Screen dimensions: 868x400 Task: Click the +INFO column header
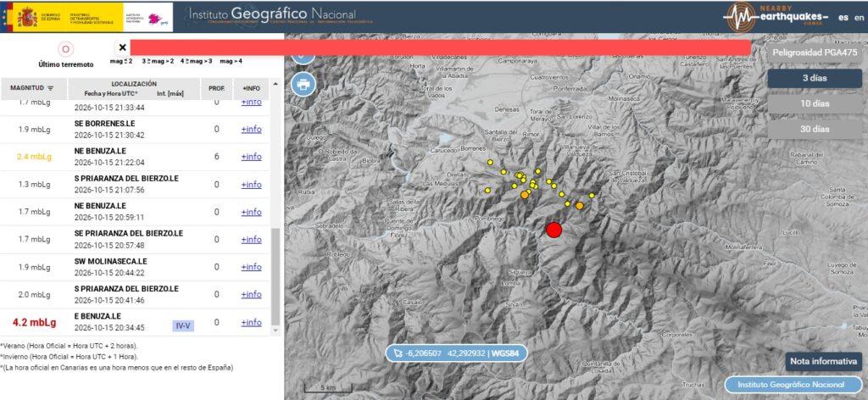(251, 88)
